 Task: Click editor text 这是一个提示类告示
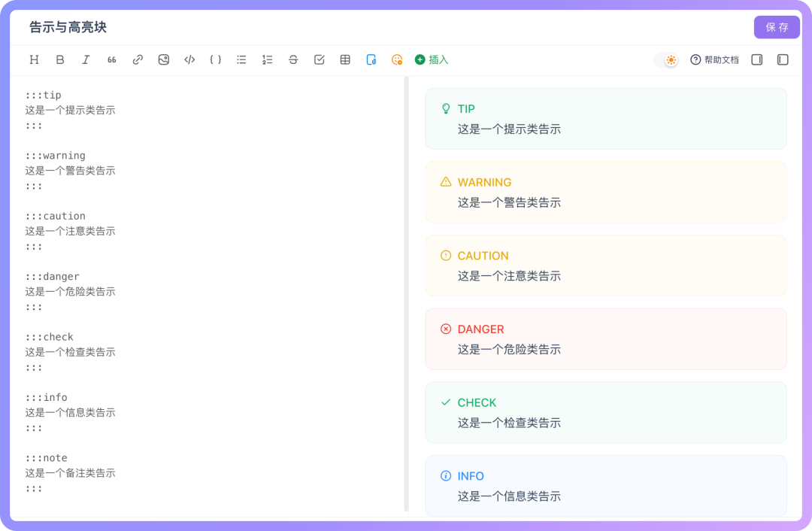71,110
